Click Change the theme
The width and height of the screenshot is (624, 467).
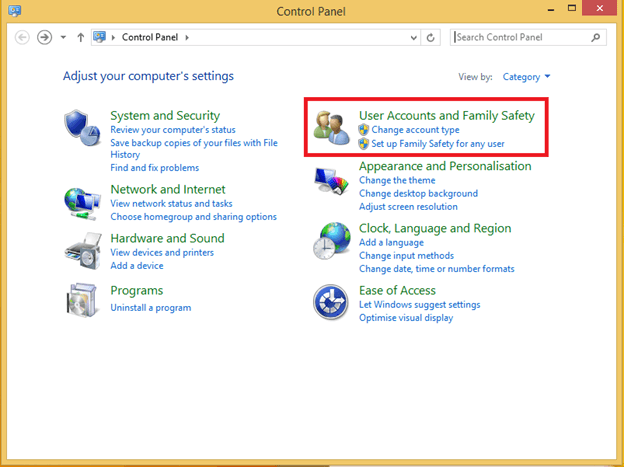point(397,180)
